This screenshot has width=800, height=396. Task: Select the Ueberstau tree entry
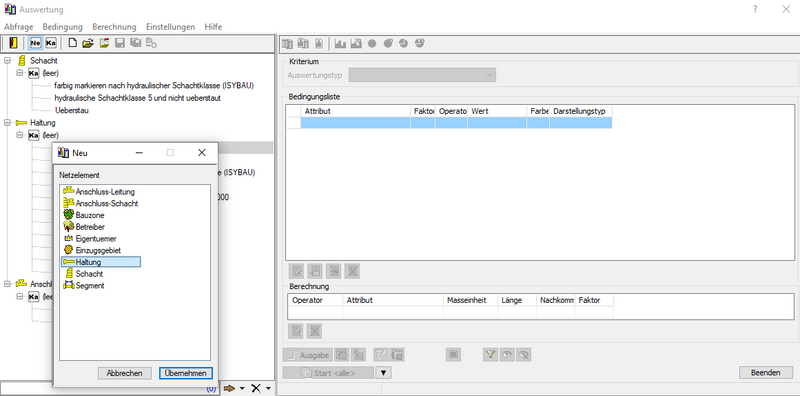(x=72, y=110)
